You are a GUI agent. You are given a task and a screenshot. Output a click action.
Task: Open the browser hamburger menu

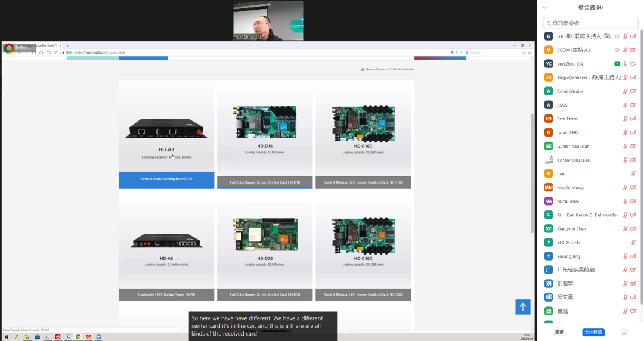coord(530,52)
